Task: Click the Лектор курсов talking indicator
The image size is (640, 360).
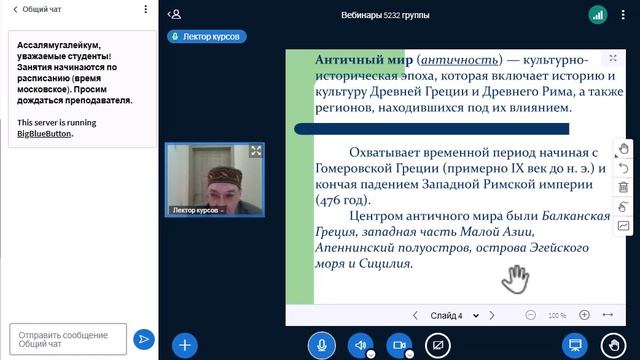Action: (x=207, y=36)
